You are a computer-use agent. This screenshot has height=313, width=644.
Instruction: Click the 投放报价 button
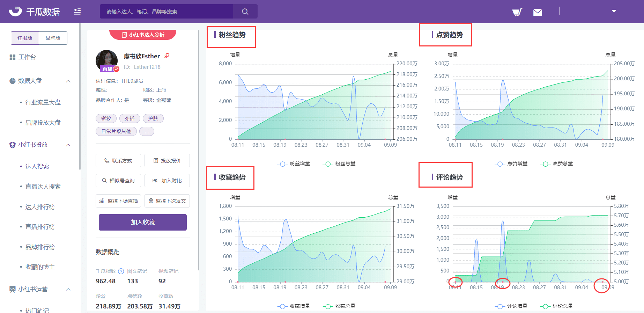coord(167,161)
